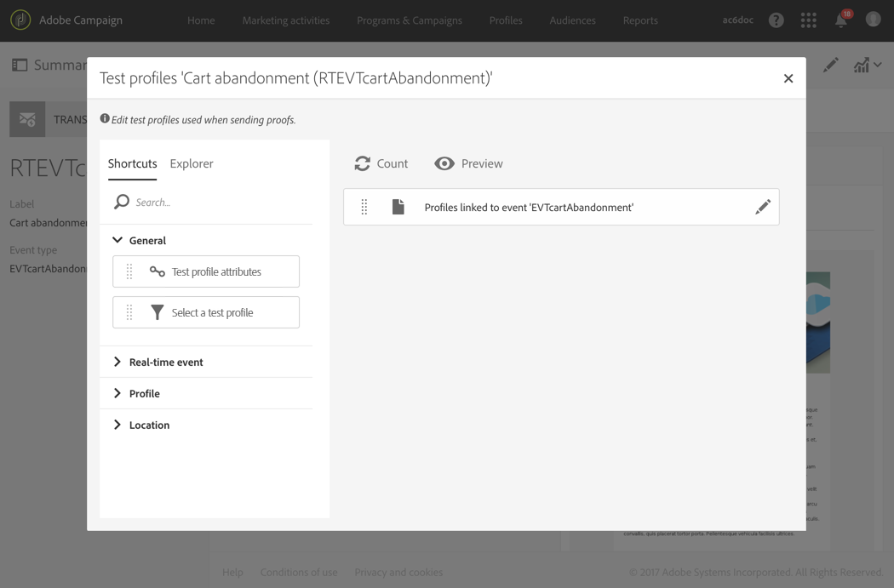The image size is (894, 588).
Task: Switch to the Explorer tab
Action: (192, 163)
